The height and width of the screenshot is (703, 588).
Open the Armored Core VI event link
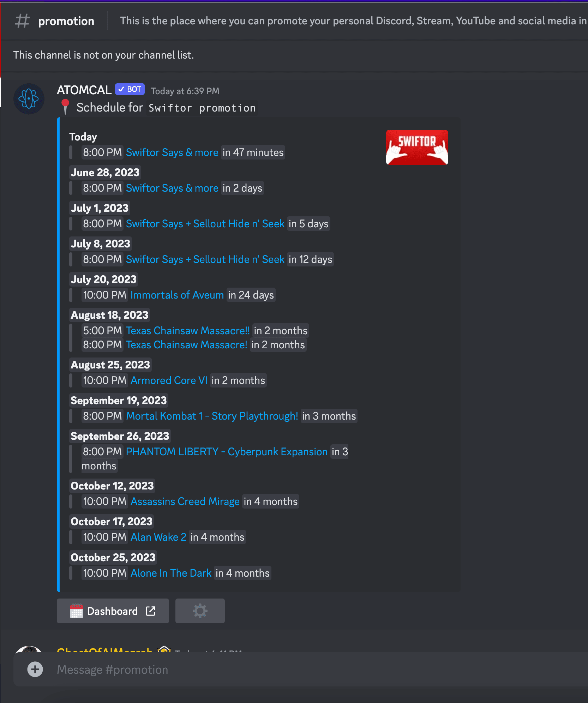click(x=169, y=380)
